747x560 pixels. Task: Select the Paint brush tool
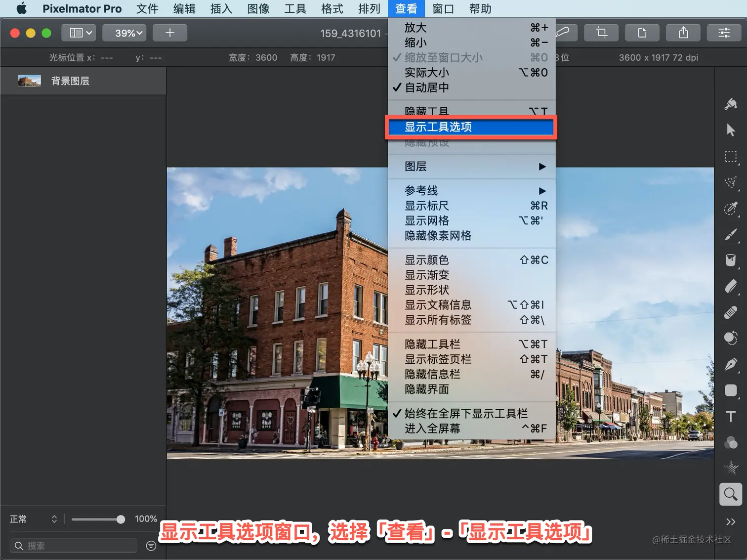tap(731, 234)
